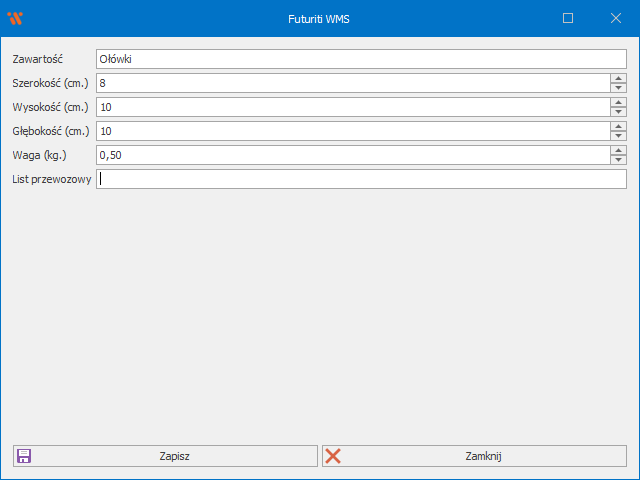This screenshot has height=480, width=640.
Task: Decrease Szerokość value with down arrow
Action: click(x=619, y=88)
